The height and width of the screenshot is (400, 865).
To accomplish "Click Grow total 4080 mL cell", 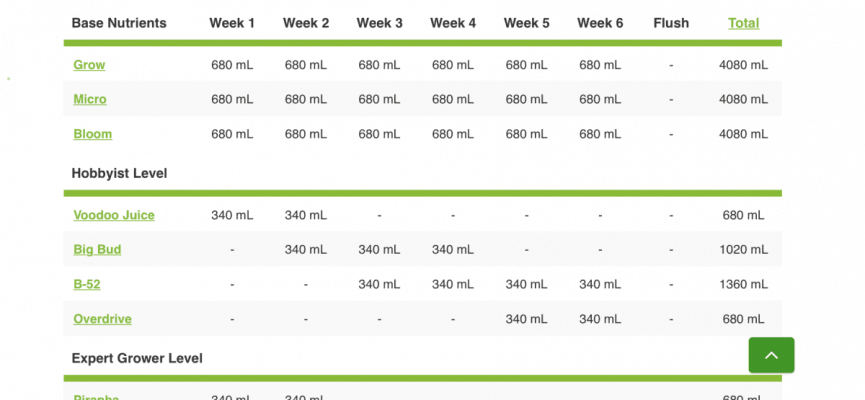I will click(x=743, y=65).
